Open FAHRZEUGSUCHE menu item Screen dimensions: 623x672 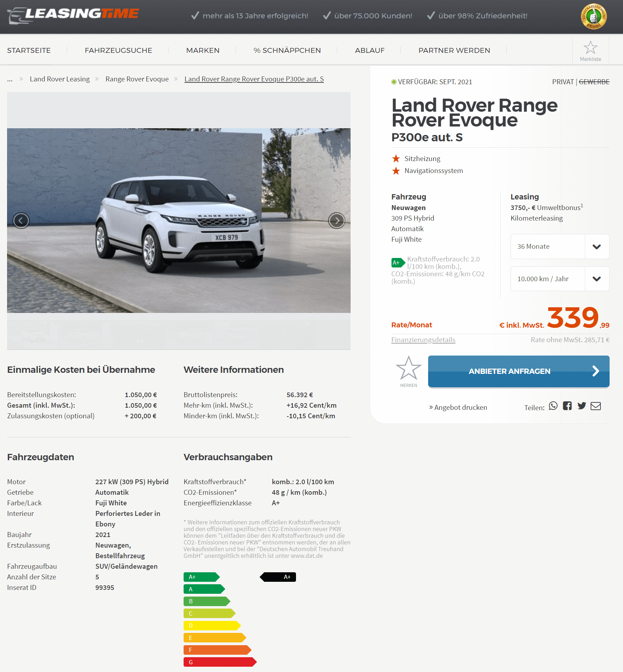click(118, 50)
